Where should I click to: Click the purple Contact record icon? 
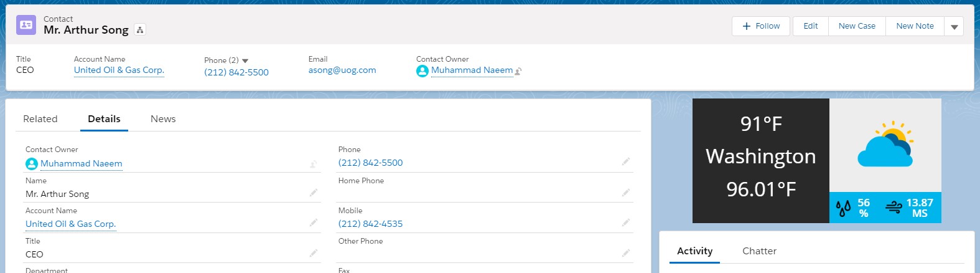[x=26, y=25]
